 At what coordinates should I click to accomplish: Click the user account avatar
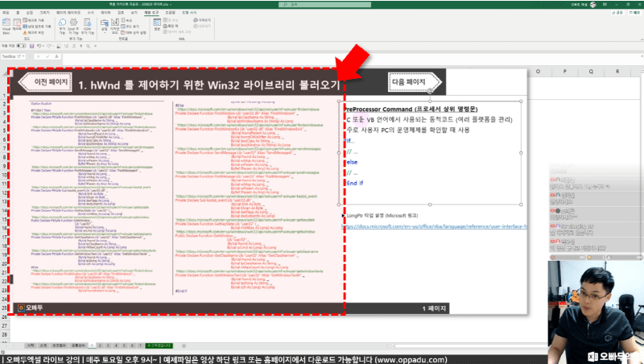point(593,5)
